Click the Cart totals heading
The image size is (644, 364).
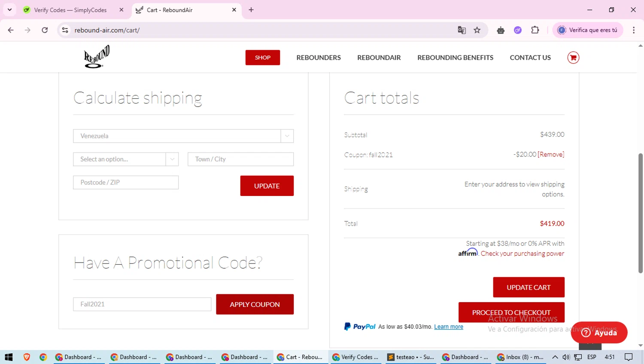pos(382,98)
